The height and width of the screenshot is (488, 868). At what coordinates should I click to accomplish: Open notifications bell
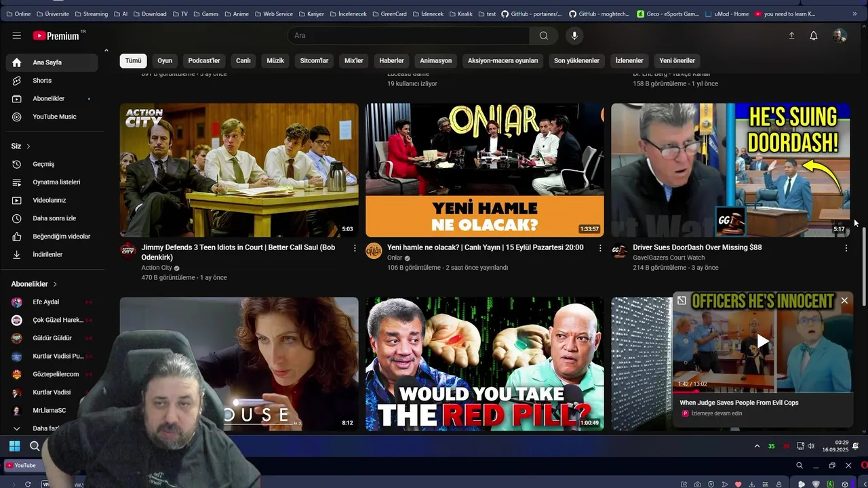(x=814, y=36)
